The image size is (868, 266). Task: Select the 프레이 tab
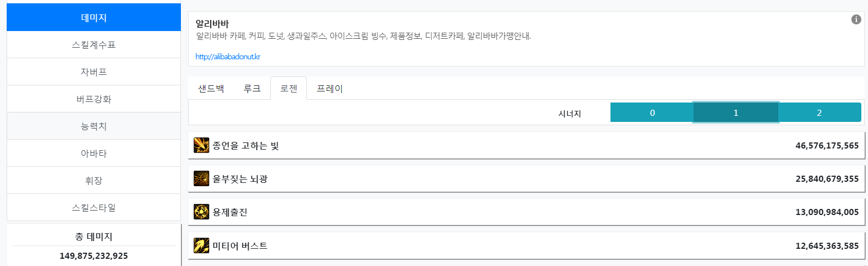pyautogui.click(x=330, y=89)
